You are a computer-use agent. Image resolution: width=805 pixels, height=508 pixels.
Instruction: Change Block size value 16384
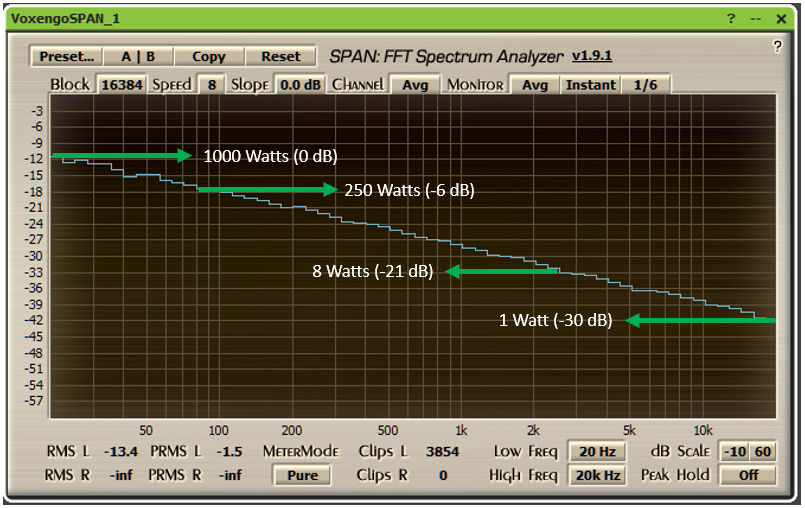(x=122, y=85)
